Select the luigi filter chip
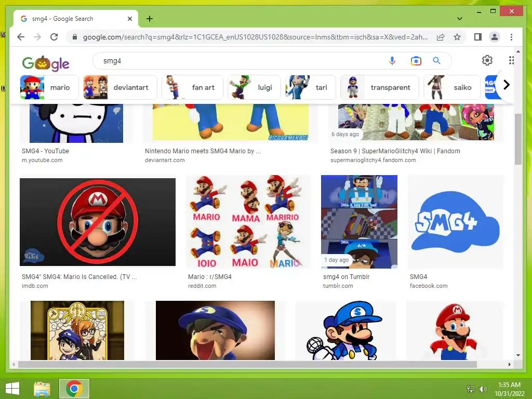This screenshot has width=532, height=399. click(x=254, y=87)
